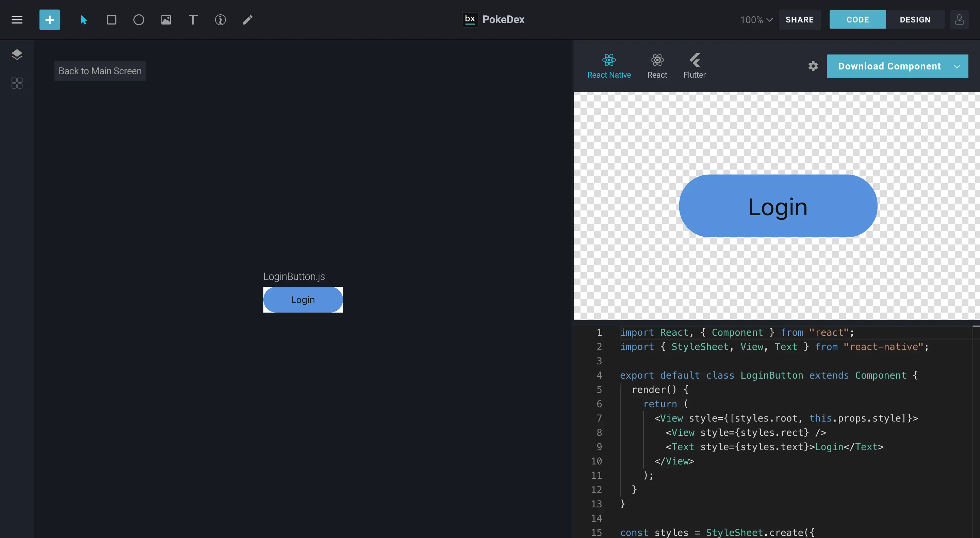Click on LoginButton.js component thumbnail
980x538 pixels.
click(303, 300)
